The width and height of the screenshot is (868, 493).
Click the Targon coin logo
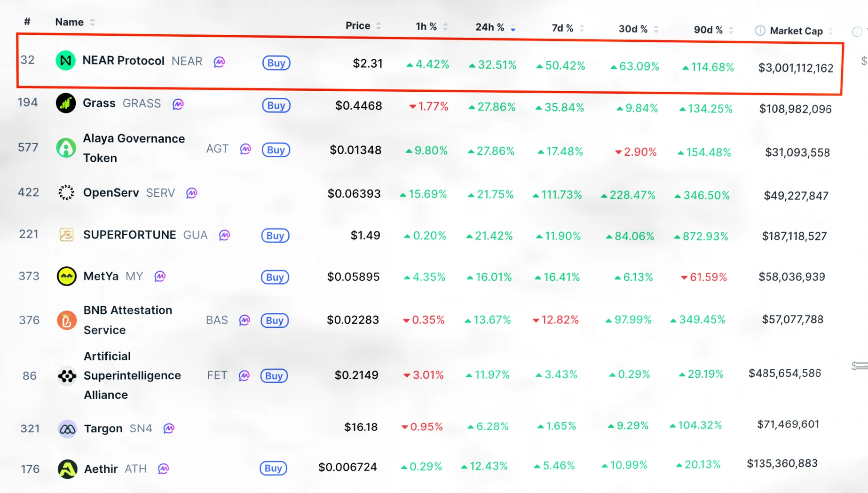point(67,429)
